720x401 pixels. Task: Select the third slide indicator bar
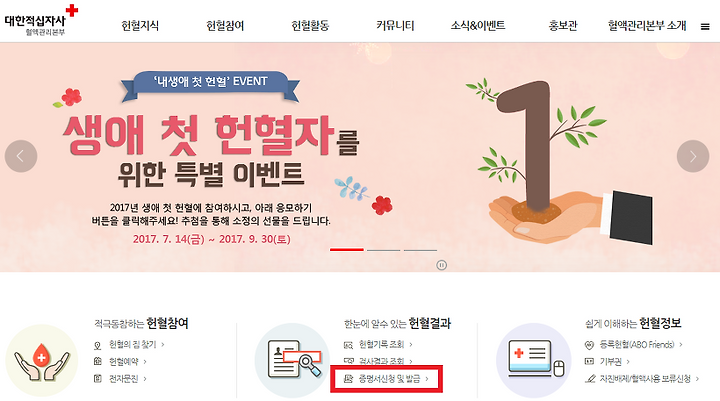click(x=420, y=250)
